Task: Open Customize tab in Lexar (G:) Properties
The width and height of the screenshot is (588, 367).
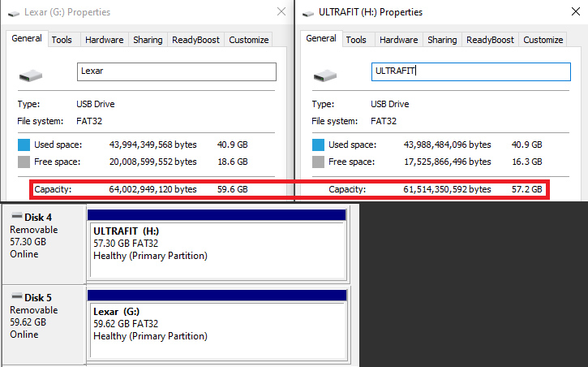Action: click(x=249, y=40)
